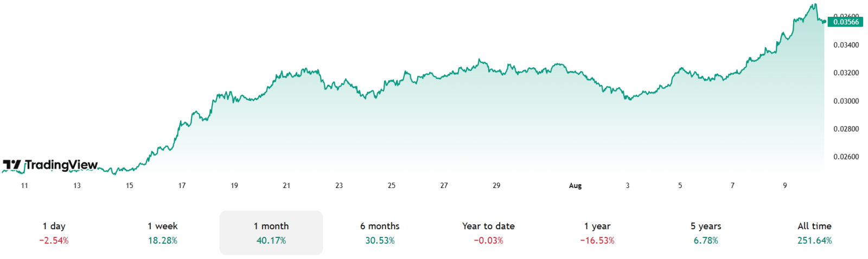868x259 pixels.
Task: Select the 1 year range
Action: pyautogui.click(x=597, y=232)
